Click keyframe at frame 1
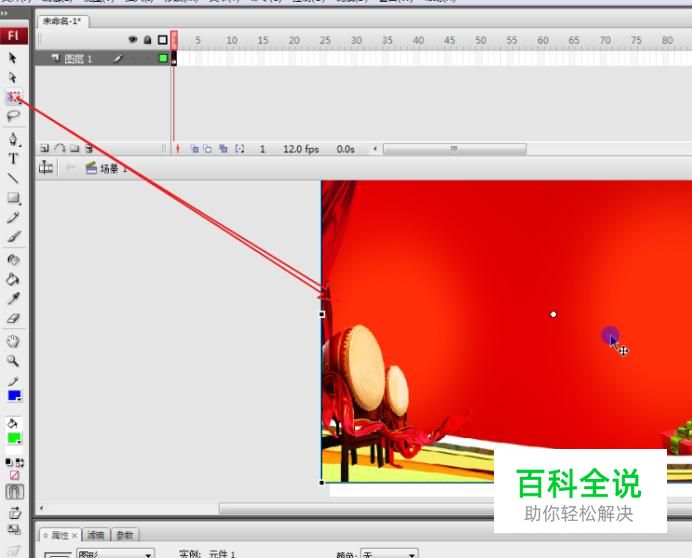The width and height of the screenshot is (692, 558). [x=174, y=58]
